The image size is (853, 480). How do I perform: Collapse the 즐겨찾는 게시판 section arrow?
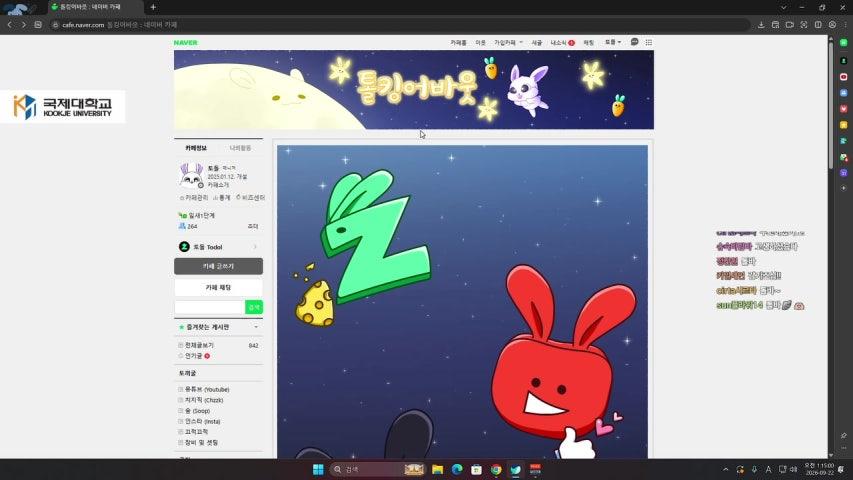(256, 327)
